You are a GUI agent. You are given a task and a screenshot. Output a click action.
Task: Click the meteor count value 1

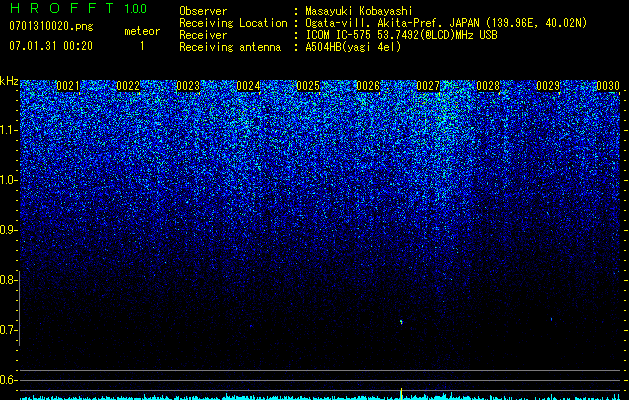[142, 46]
